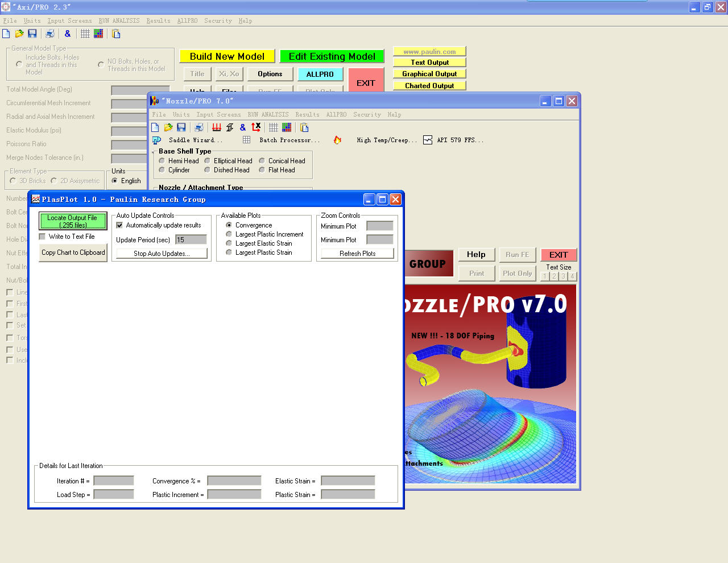Click Print icon in Axi/PRO toolbar
This screenshot has height=563, width=728.
click(49, 34)
